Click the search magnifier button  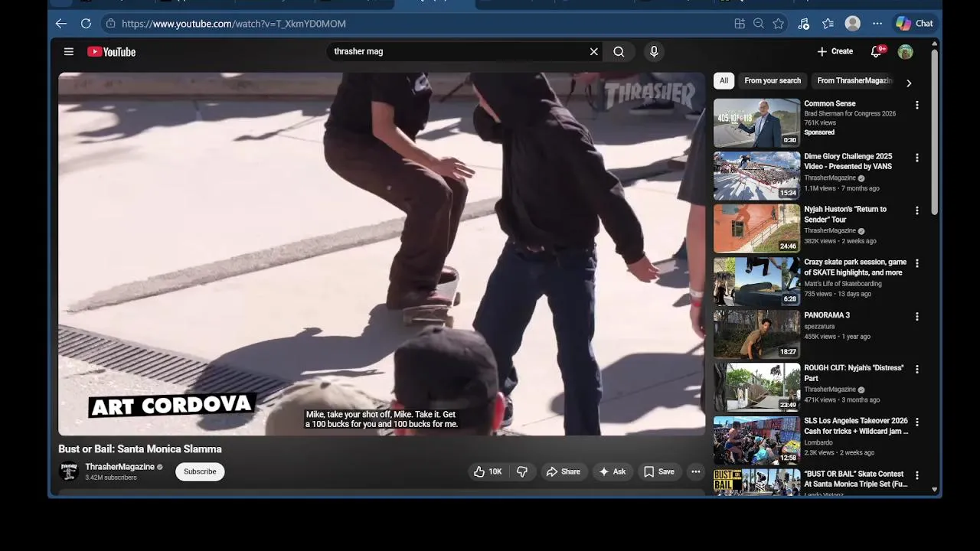click(x=619, y=51)
